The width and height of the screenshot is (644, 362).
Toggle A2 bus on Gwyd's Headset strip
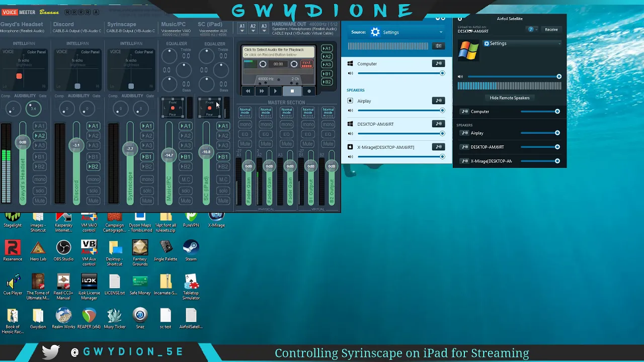(39, 136)
